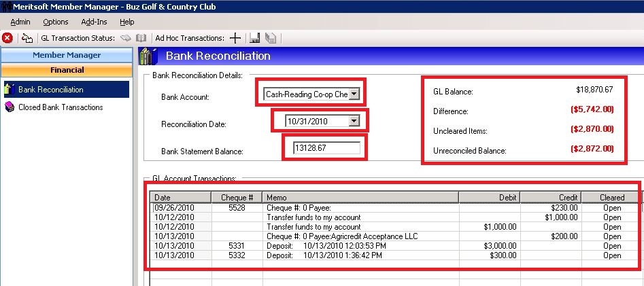Toggle Cleared status of deposit 5332 row
This screenshot has height=286, width=644.
612,255
